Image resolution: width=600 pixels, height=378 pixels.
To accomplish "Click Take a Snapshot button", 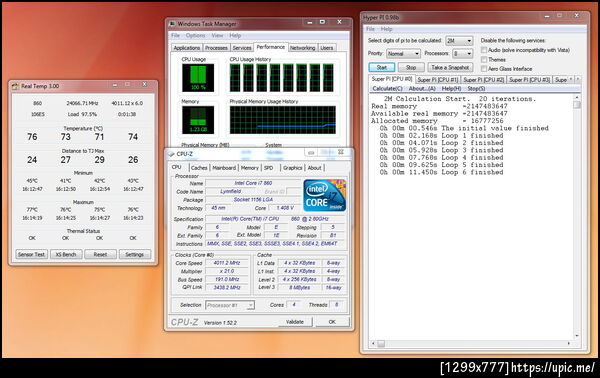I will [450, 67].
